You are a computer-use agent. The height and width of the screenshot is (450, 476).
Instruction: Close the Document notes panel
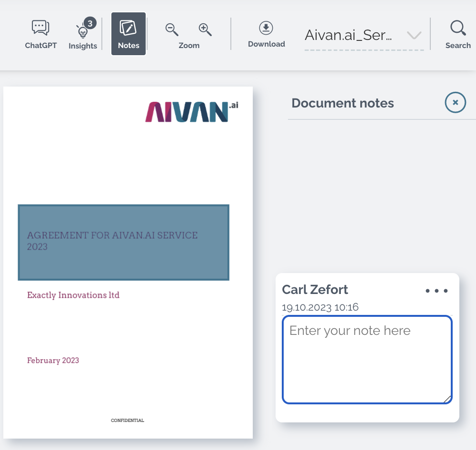[x=456, y=103]
